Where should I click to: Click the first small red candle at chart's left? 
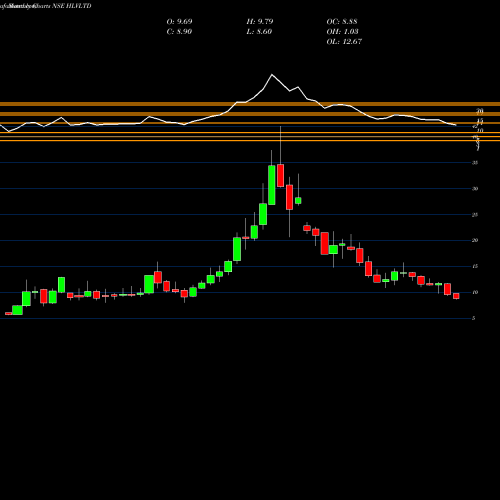pos(9,313)
